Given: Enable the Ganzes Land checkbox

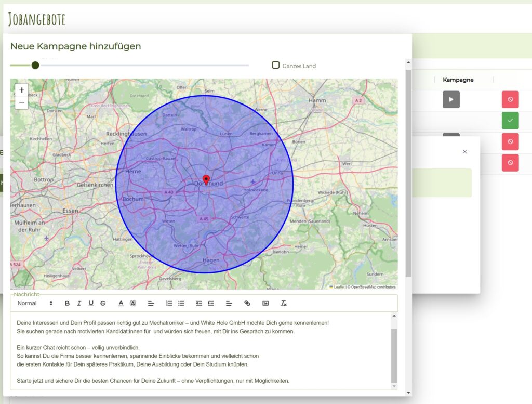Looking at the screenshot, I should 276,65.
